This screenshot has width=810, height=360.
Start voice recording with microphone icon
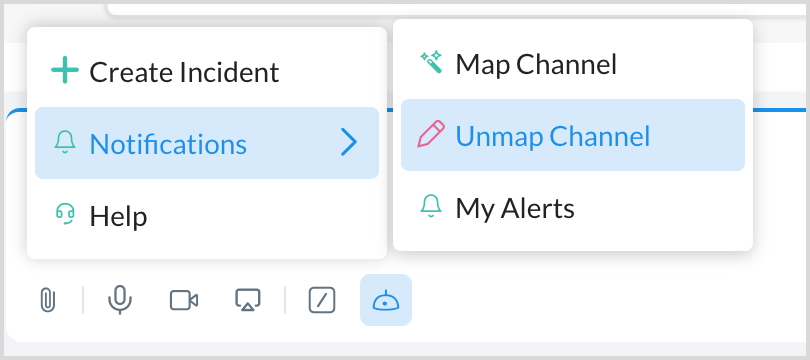[x=120, y=300]
